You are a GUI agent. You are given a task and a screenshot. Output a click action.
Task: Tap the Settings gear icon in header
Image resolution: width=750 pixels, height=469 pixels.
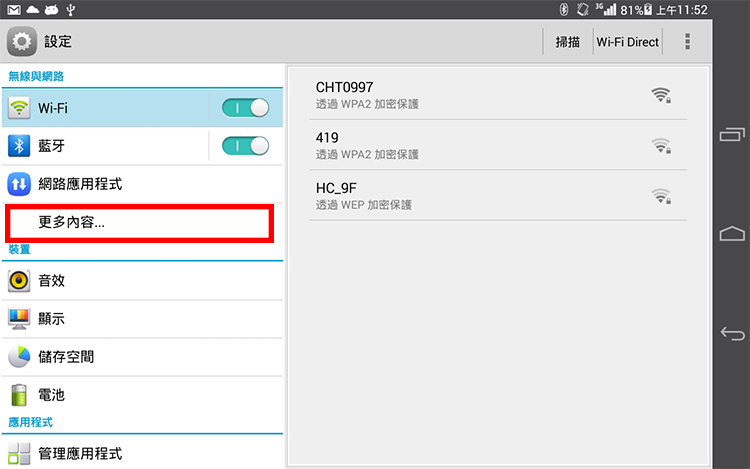click(x=22, y=42)
